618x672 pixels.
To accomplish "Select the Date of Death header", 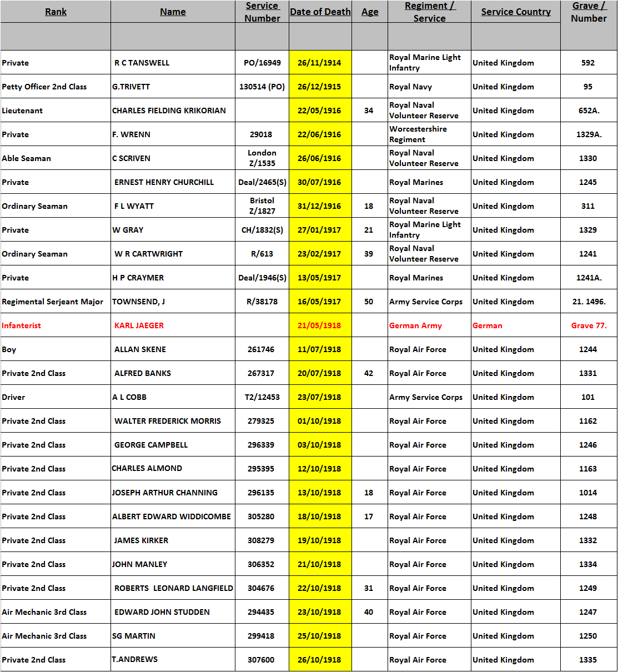I will click(x=320, y=12).
